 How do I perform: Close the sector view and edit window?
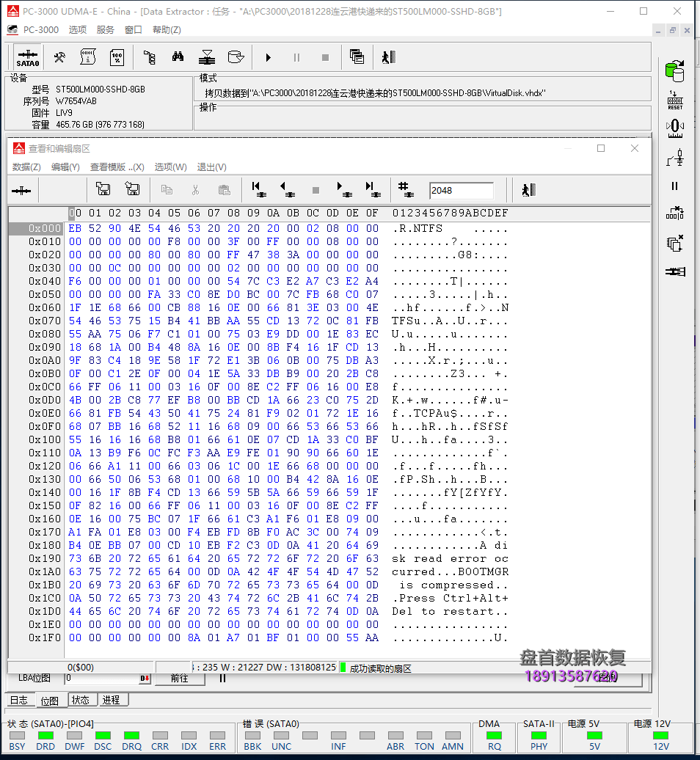pos(635,148)
